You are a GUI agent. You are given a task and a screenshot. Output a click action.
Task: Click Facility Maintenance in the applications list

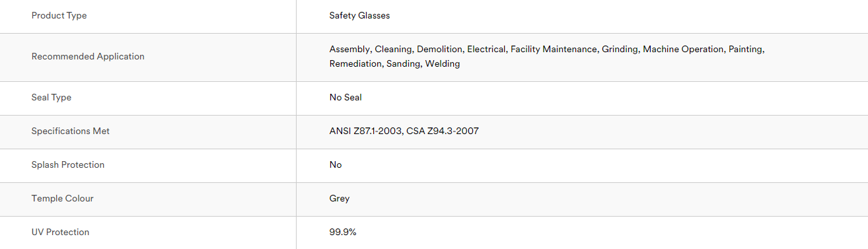(x=554, y=50)
